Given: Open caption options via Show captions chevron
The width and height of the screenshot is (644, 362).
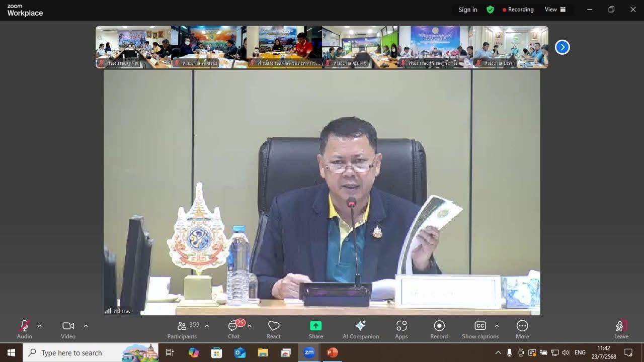Looking at the screenshot, I should (x=497, y=325).
